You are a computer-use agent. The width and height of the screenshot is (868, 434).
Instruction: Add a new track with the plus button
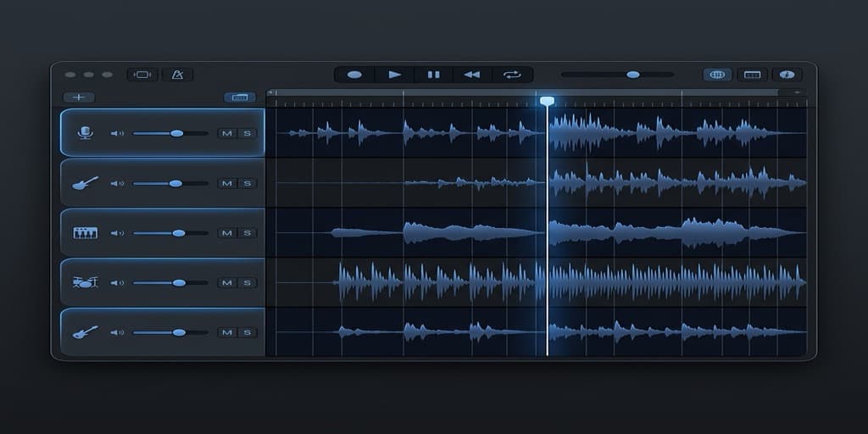point(79,97)
